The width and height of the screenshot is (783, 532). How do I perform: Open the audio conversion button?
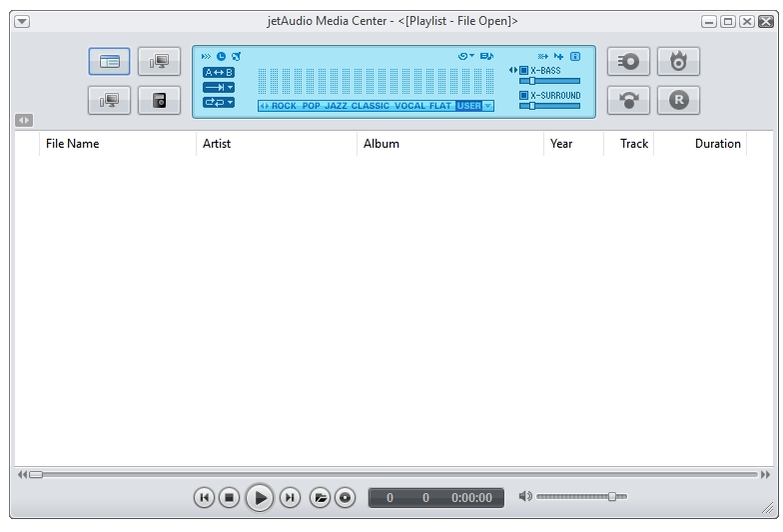click(x=629, y=100)
